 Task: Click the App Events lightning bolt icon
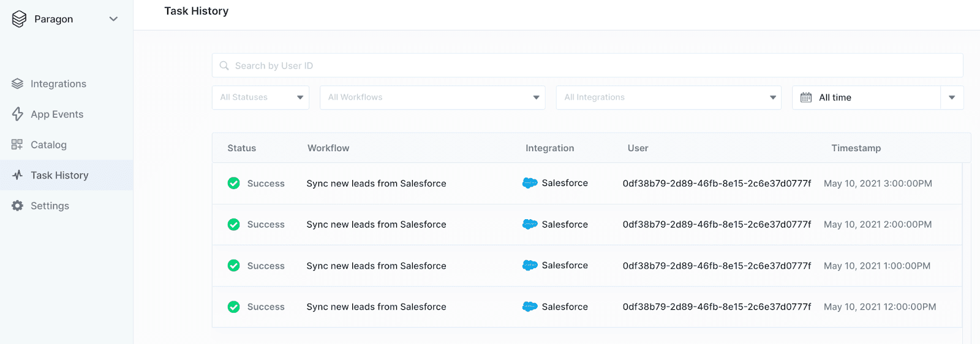pos(17,114)
